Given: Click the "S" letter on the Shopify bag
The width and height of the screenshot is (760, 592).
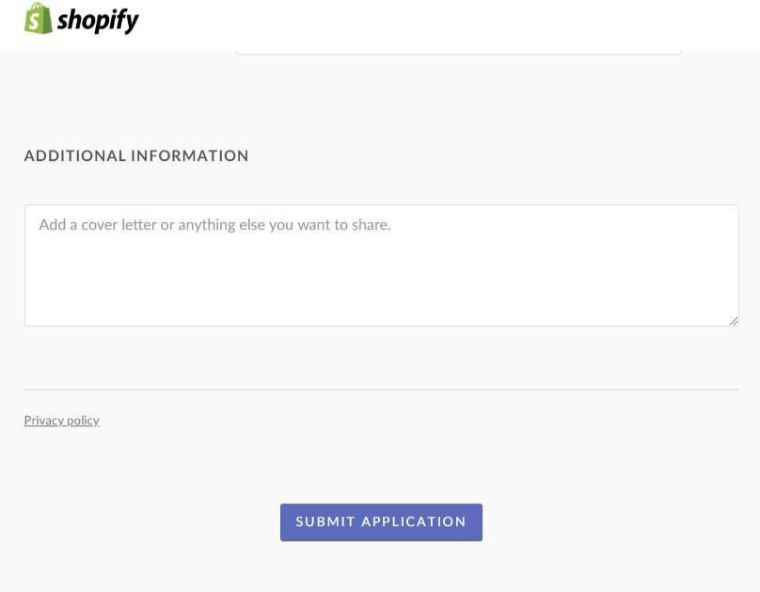Looking at the screenshot, I should click(x=38, y=21).
